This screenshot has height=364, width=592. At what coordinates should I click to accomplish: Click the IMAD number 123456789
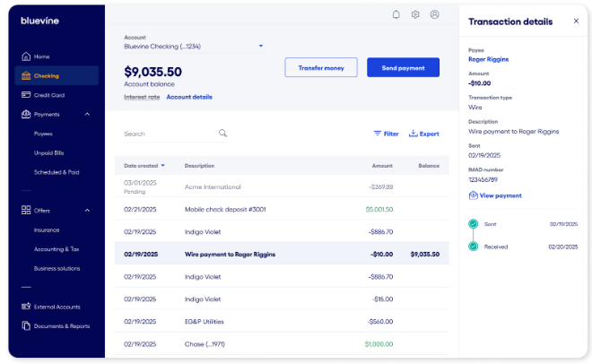point(483,179)
